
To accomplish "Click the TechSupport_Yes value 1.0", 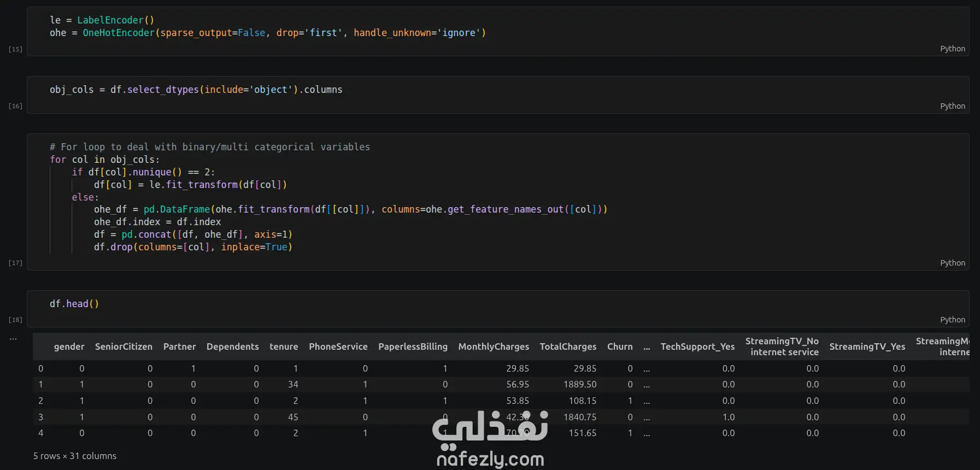I will click(729, 417).
